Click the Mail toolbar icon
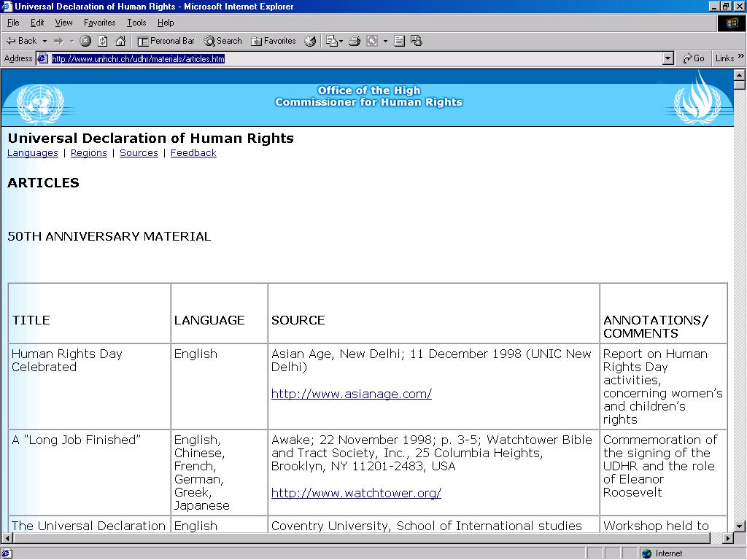Screen dimensions: 747x560 (x=332, y=41)
